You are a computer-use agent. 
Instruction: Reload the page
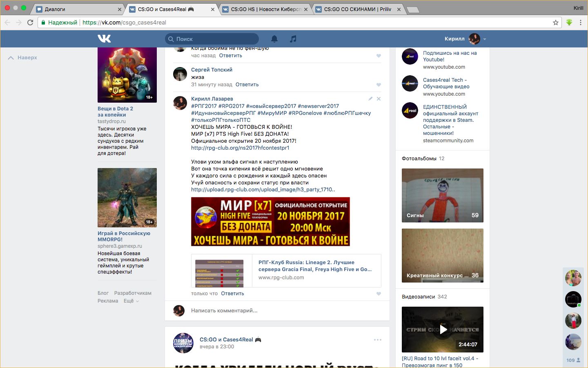(x=30, y=22)
